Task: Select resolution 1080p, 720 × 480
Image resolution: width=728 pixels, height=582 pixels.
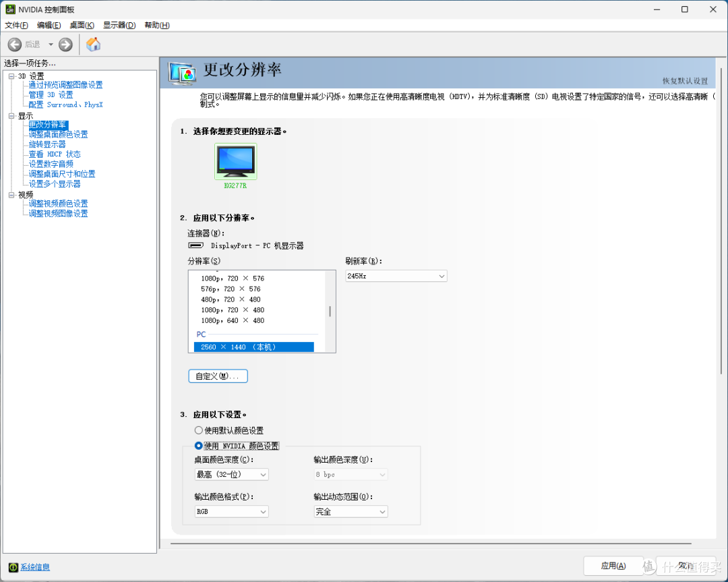Action: [x=233, y=310]
